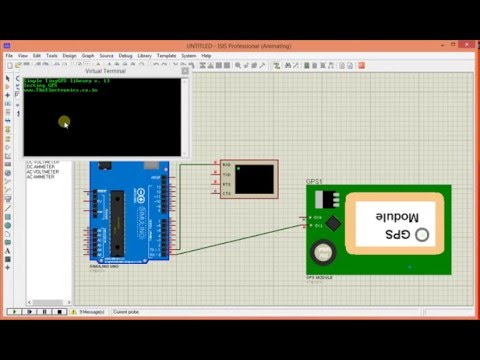Image resolution: width=480 pixels, height=360 pixels.
Task: Select the 2D box drawing tool
Action: 8,217
